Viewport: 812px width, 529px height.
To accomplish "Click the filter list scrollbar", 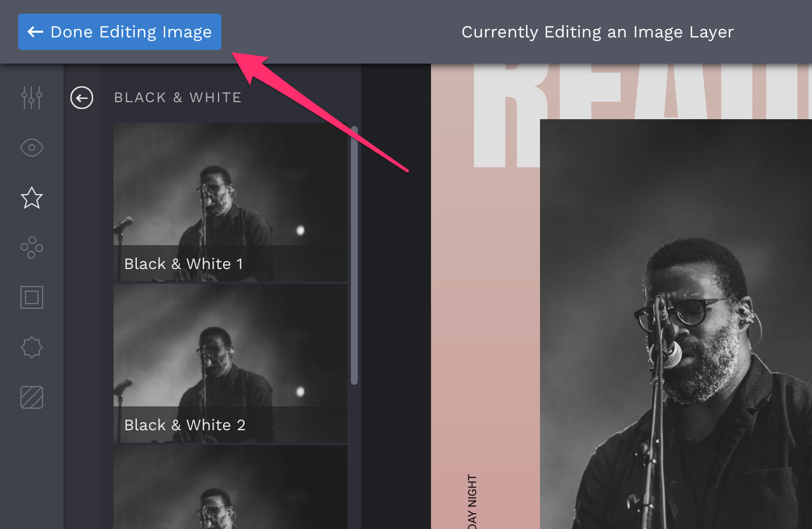I will coord(354,255).
